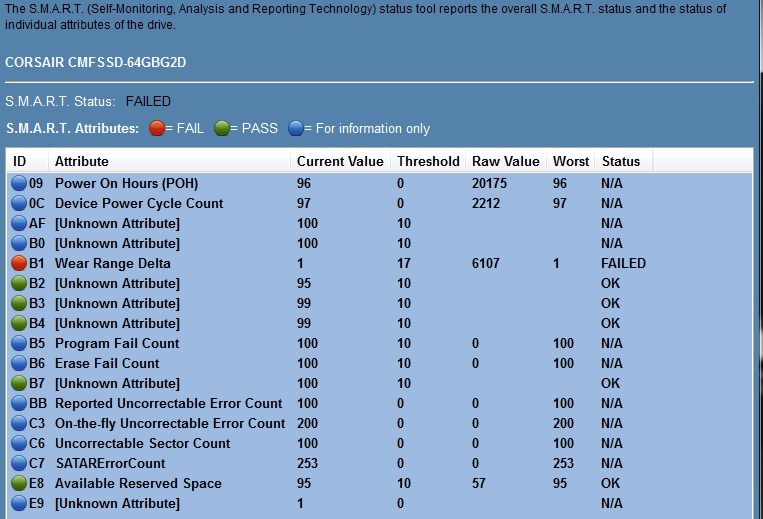Screen dimensions: 763x519
Task: Click the green pass icon in row B2
Action: click(x=19, y=283)
